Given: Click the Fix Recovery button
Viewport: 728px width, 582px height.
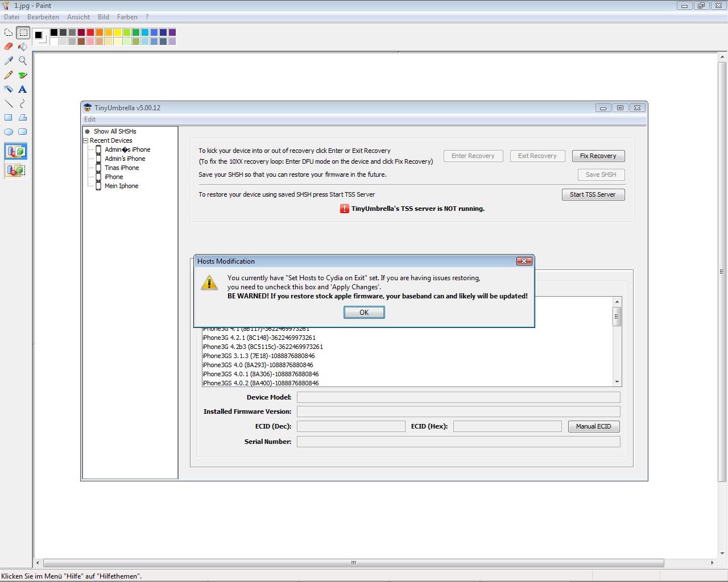Looking at the screenshot, I should point(598,156).
